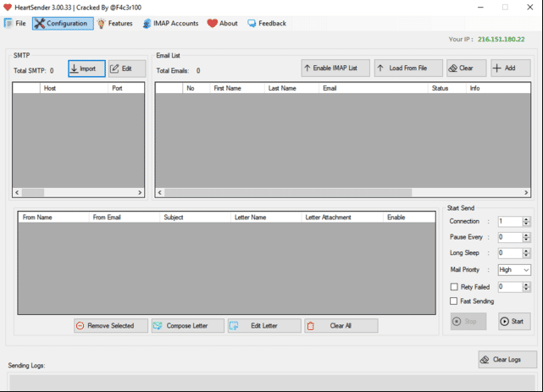Click the greyed-out Stop button
This screenshot has height=392, width=543.
[x=468, y=322]
